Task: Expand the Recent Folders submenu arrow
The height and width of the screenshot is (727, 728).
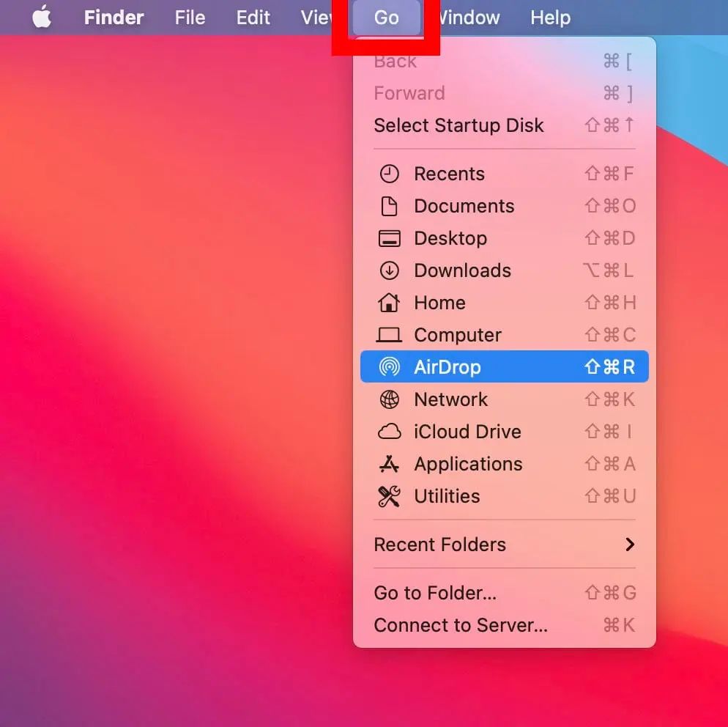Action: pyautogui.click(x=630, y=545)
